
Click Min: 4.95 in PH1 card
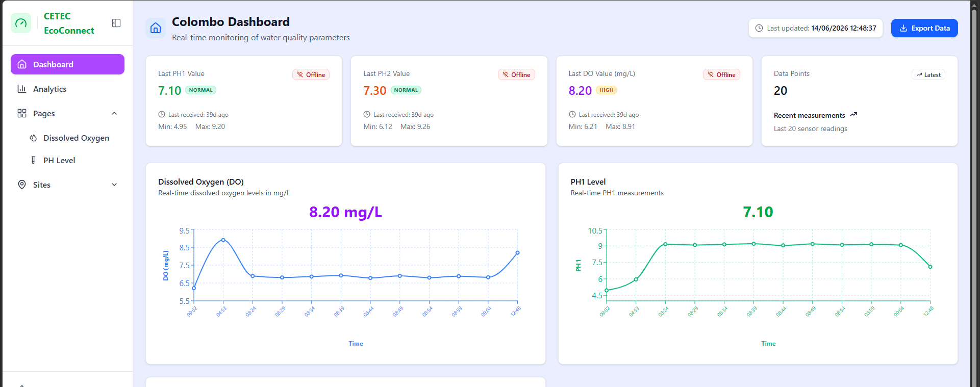pyautogui.click(x=172, y=126)
